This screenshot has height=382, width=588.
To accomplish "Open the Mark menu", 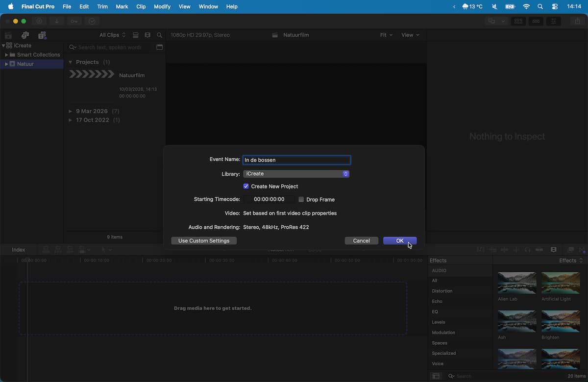I will tap(122, 6).
